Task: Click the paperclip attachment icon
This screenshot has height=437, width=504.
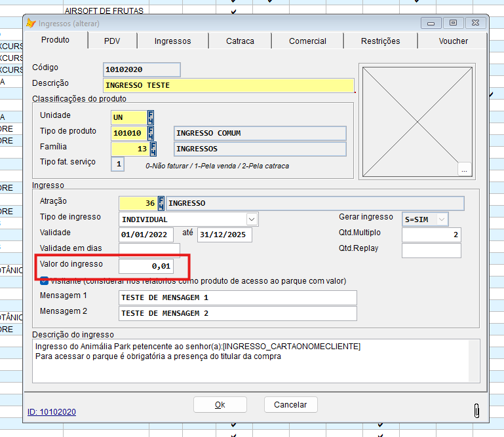Action: tap(476, 411)
